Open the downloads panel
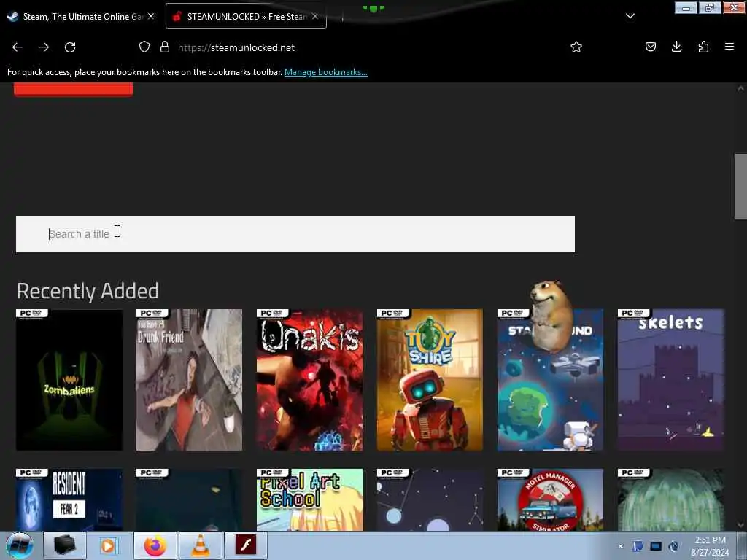Viewport: 747px width, 560px height. (676, 47)
